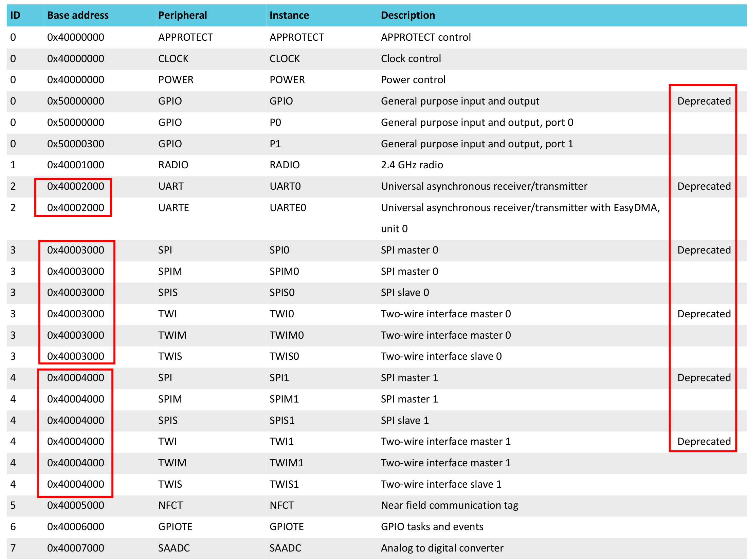
Task: Select the GPIOTE peripheral cell
Action: click(175, 526)
